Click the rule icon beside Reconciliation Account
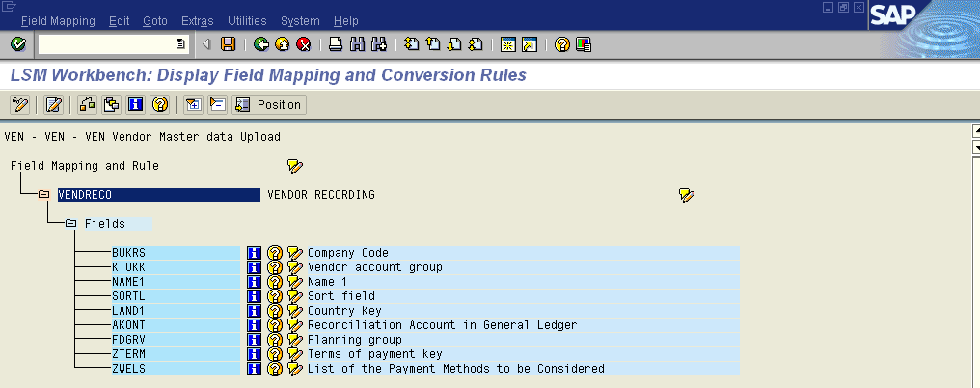Viewport: 980px width, 388px height. point(294,325)
